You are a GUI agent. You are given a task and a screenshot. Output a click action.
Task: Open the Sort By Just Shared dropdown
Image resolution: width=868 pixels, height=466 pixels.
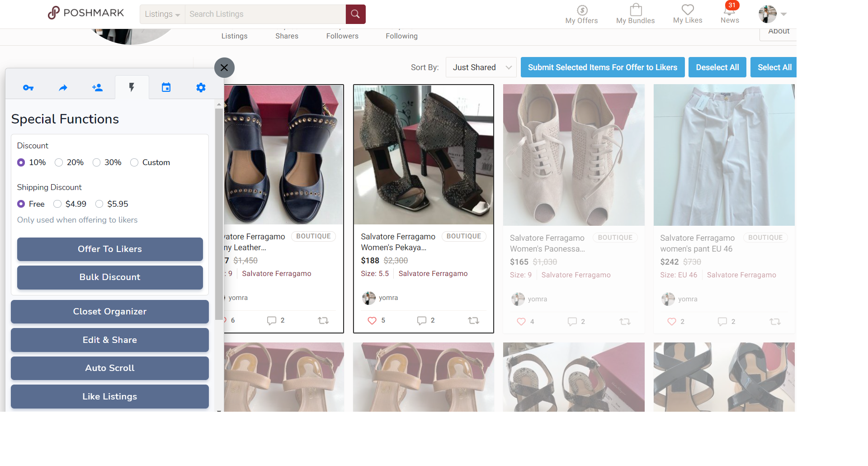click(481, 67)
